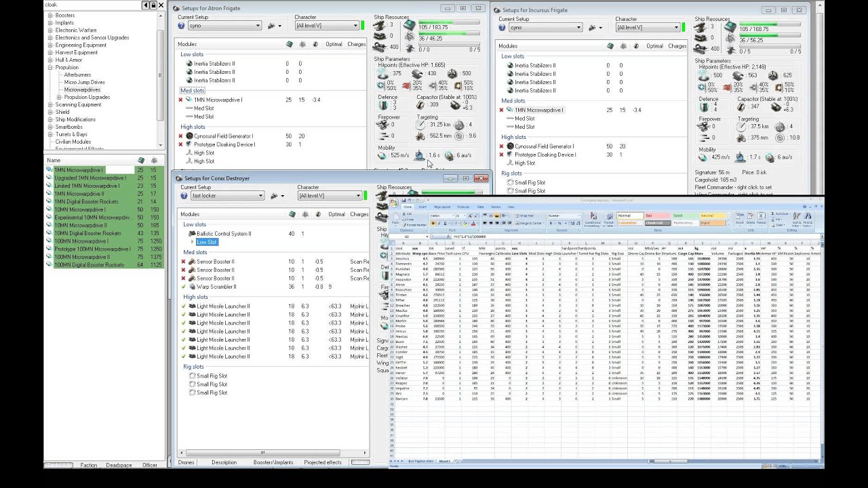Apply the Good cell style in Excel
The image size is (868, 488).
pos(684,216)
